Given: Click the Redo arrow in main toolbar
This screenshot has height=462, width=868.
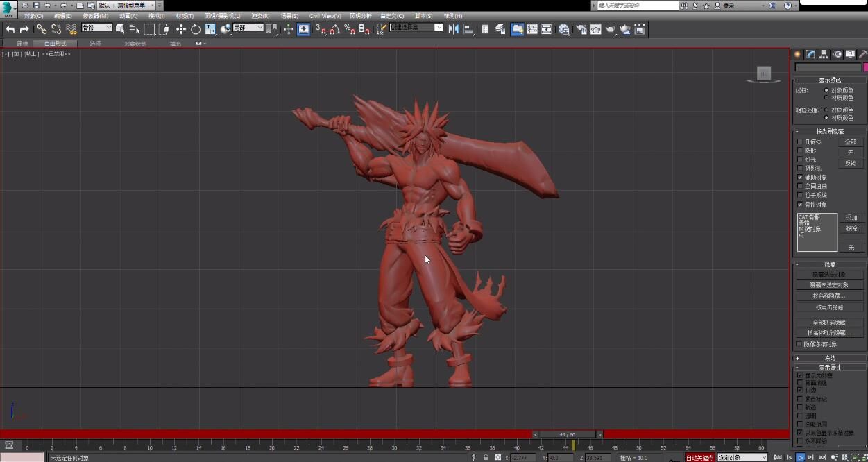Looking at the screenshot, I should tap(24, 29).
